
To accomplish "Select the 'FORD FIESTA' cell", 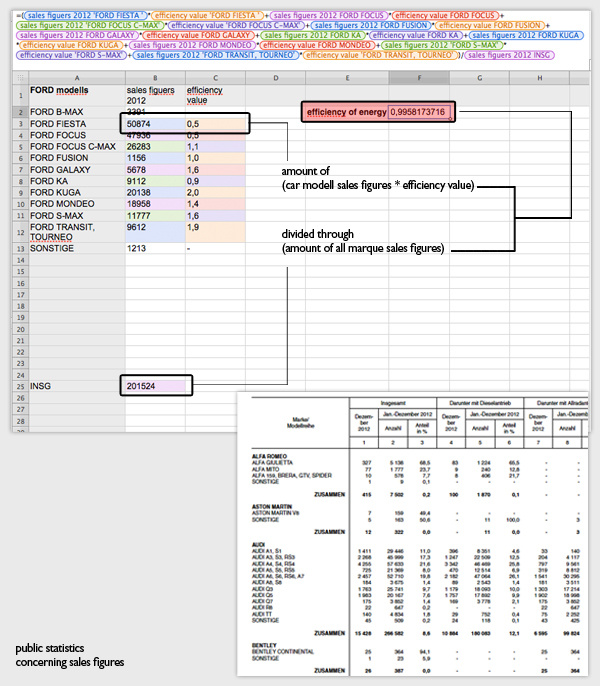I will coord(77,124).
